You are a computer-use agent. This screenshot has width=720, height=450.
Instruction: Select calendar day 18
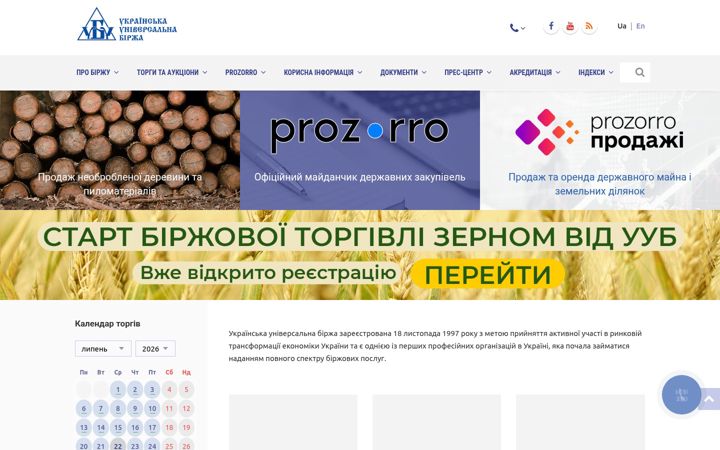tap(169, 428)
